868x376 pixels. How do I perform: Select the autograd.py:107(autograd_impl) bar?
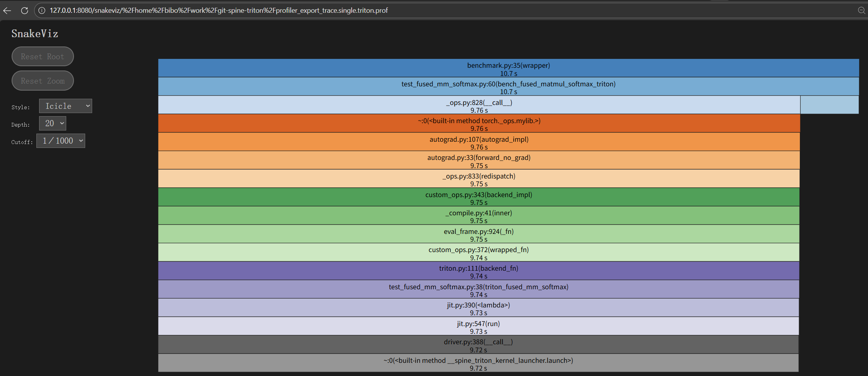(479, 142)
